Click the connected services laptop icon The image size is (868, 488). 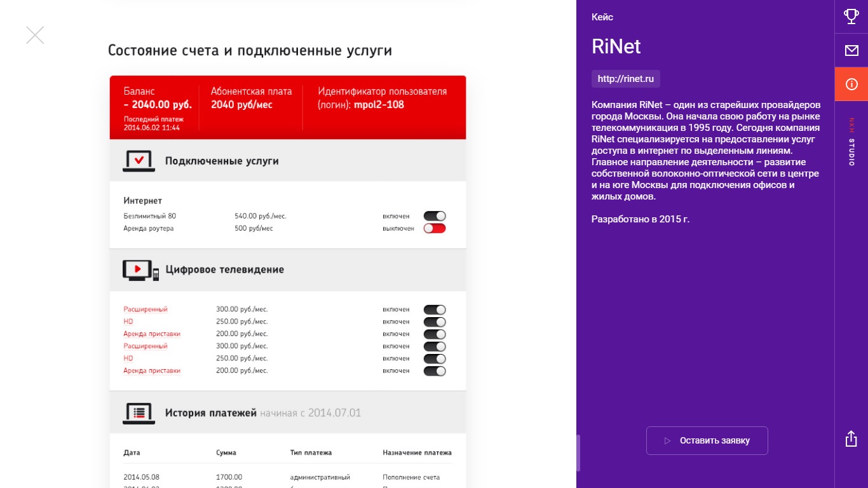point(139,161)
